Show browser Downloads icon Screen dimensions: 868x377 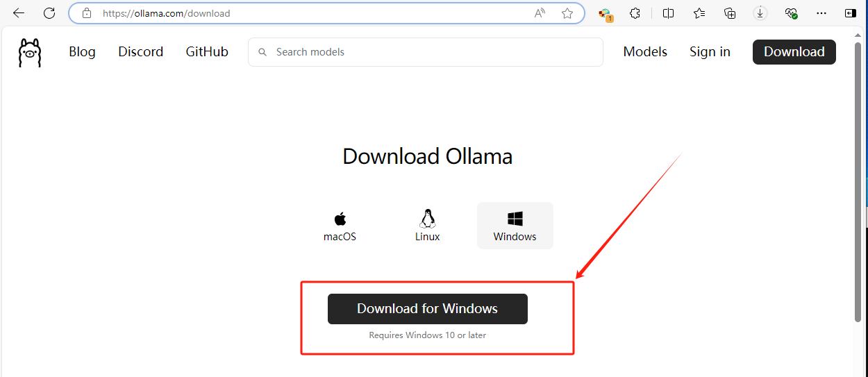(760, 13)
